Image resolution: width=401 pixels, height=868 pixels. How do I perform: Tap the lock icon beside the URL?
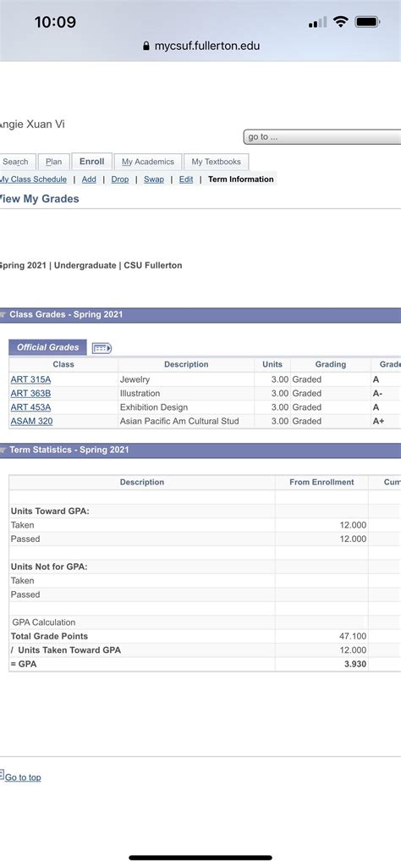tap(146, 47)
